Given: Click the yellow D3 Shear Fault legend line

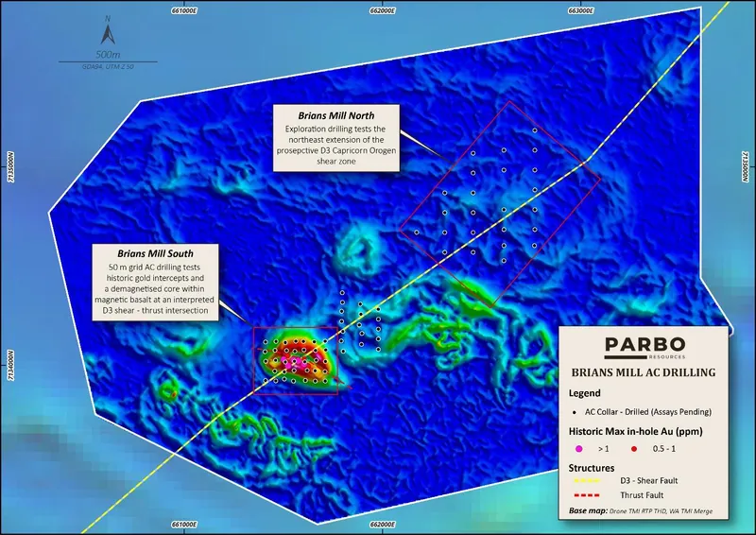Looking at the screenshot, I should point(587,480).
